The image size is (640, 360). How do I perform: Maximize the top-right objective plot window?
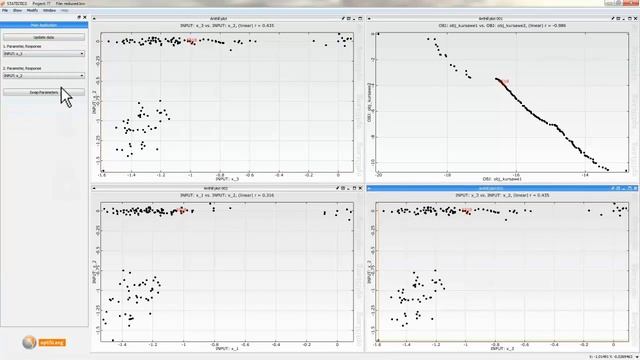[629, 19]
